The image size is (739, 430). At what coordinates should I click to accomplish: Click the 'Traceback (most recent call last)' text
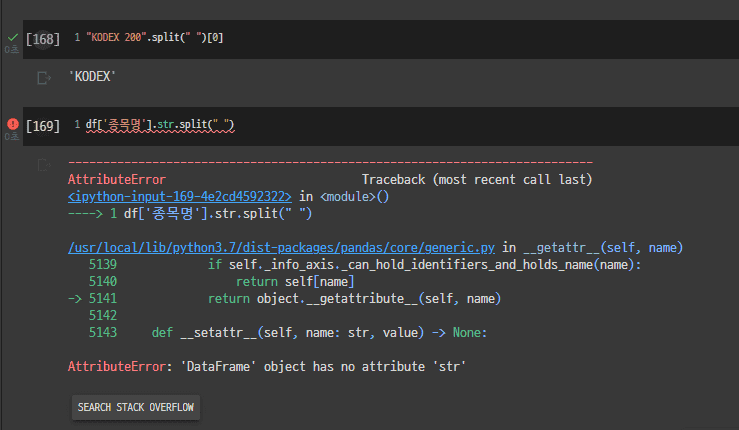[477, 180]
